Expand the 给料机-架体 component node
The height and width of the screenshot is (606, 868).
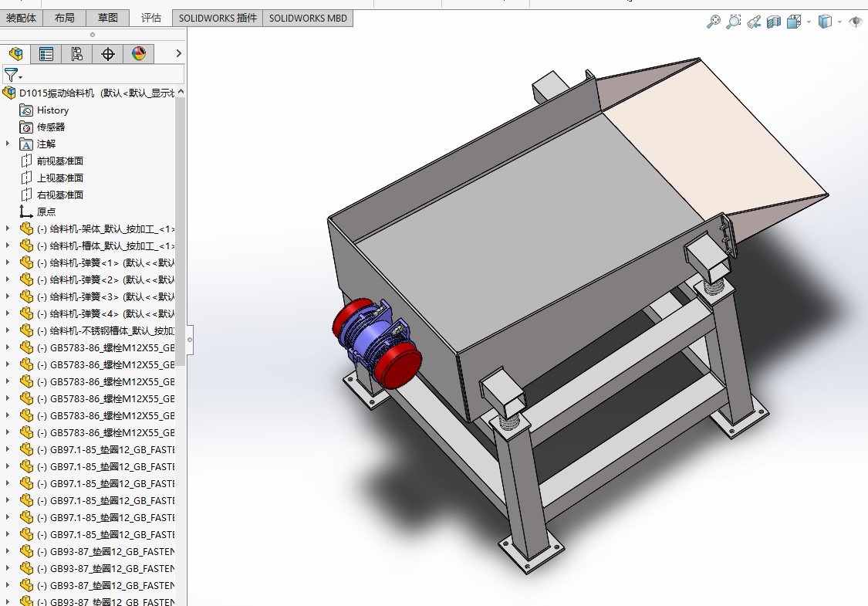coord(8,229)
